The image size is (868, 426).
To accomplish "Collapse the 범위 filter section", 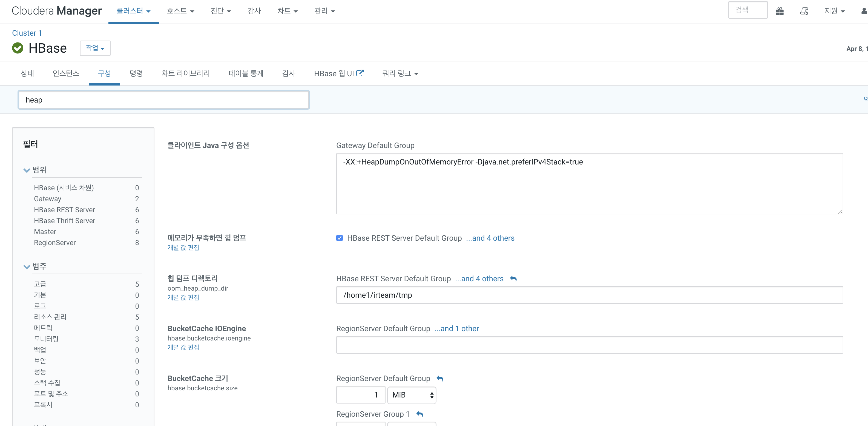I will tap(27, 170).
